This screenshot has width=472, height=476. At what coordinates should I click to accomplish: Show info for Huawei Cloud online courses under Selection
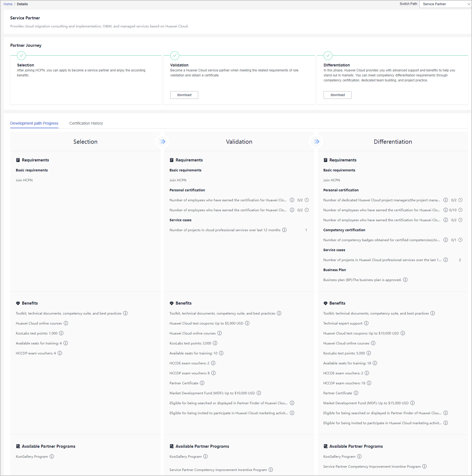tap(66, 323)
